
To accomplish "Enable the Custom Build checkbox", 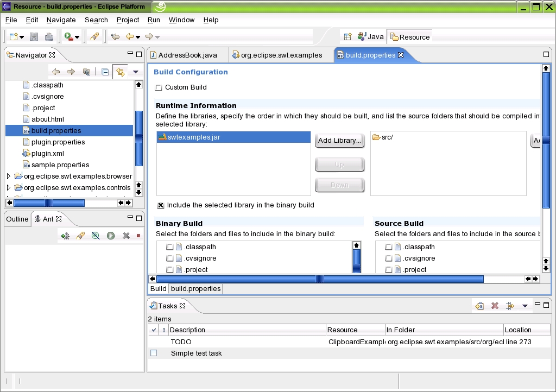I will pos(159,88).
